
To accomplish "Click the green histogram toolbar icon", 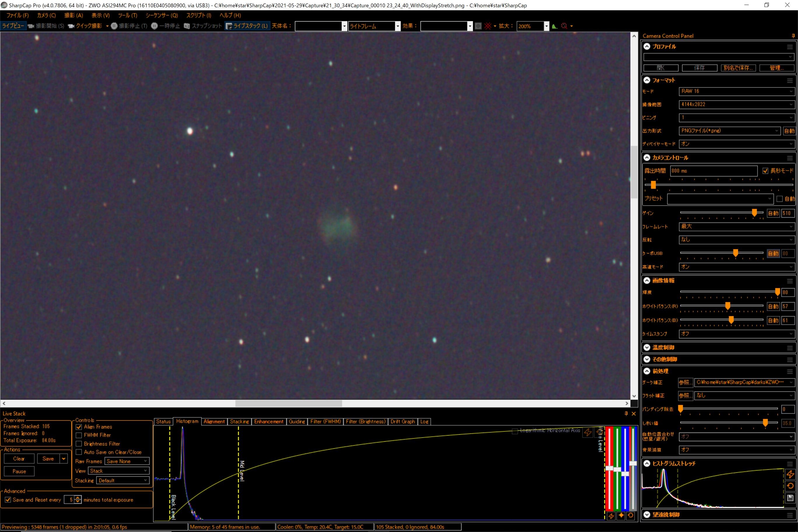I will [555, 26].
